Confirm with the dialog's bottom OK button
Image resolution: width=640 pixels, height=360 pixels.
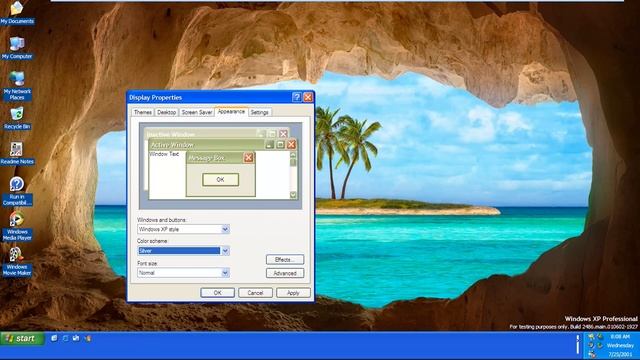coord(217,293)
